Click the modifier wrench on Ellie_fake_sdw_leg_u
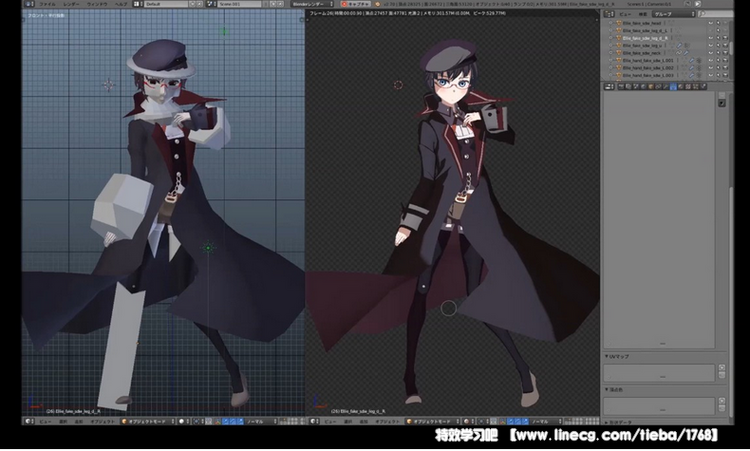The height and width of the screenshot is (451, 750). pyautogui.click(x=679, y=45)
